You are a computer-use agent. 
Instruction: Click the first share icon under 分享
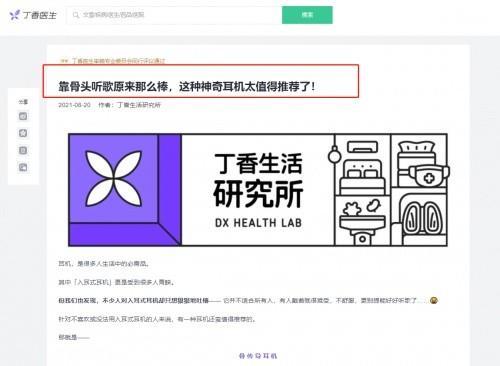click(23, 116)
